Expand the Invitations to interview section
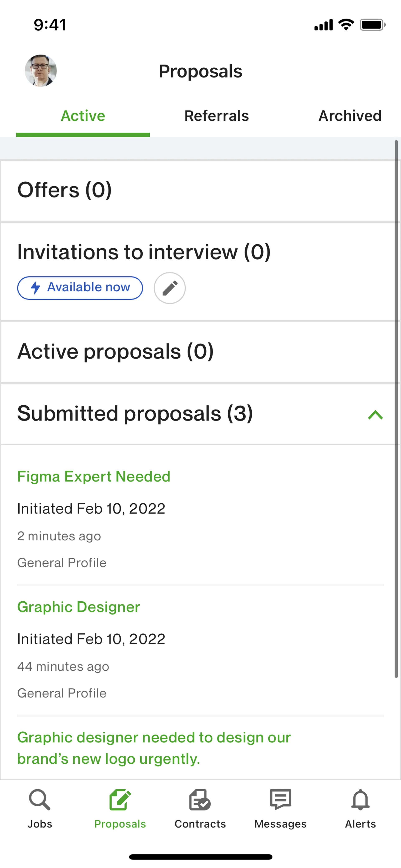Viewport: 401px width, 868px height. coord(144,252)
